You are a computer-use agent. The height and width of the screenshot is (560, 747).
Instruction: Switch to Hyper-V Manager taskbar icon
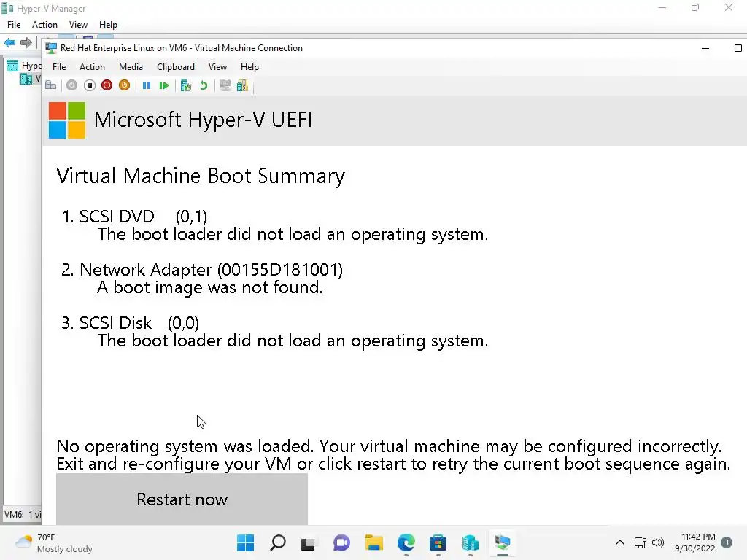471,542
